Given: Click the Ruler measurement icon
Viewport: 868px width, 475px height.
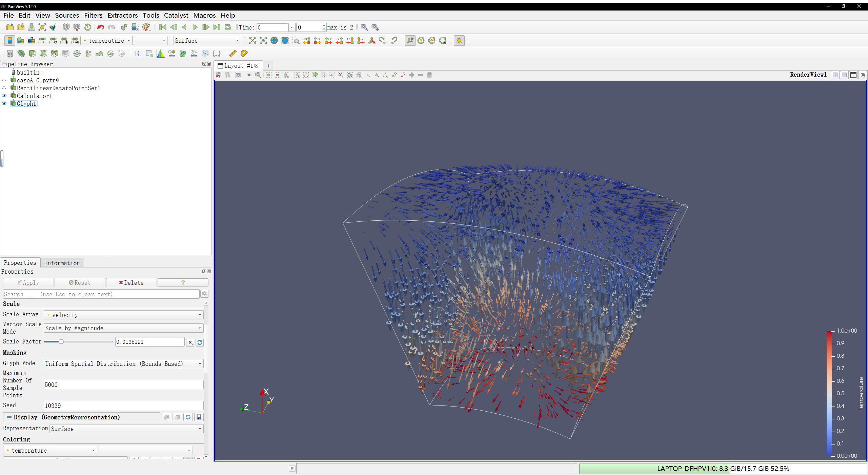Looking at the screenshot, I should pos(233,54).
